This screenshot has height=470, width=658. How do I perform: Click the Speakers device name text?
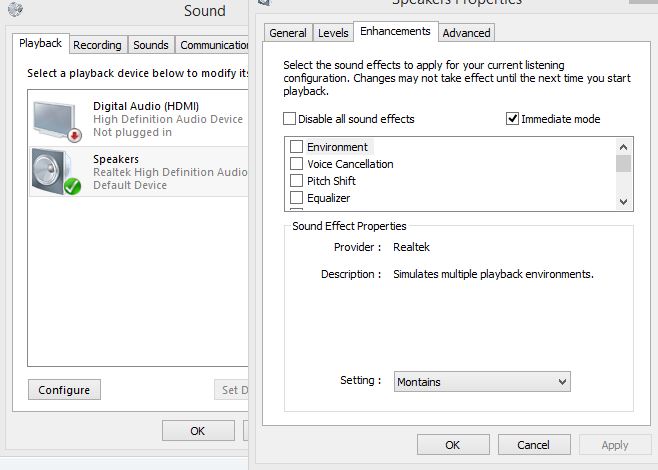(x=116, y=159)
